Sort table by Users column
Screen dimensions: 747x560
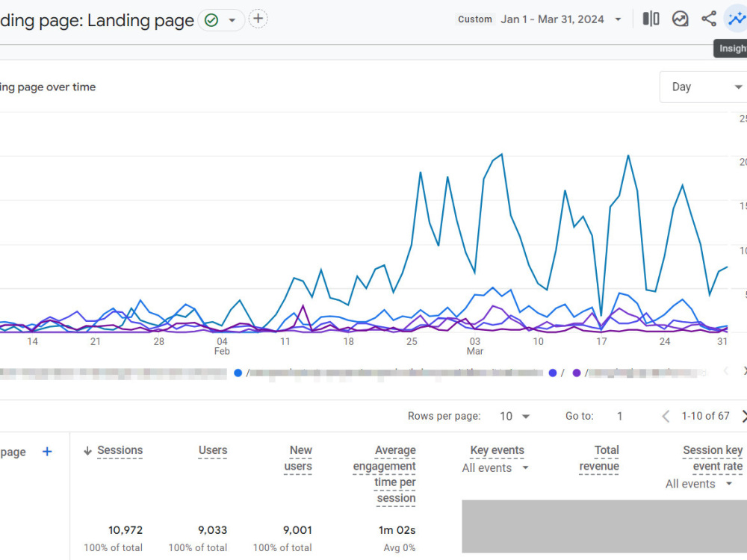[x=212, y=450]
